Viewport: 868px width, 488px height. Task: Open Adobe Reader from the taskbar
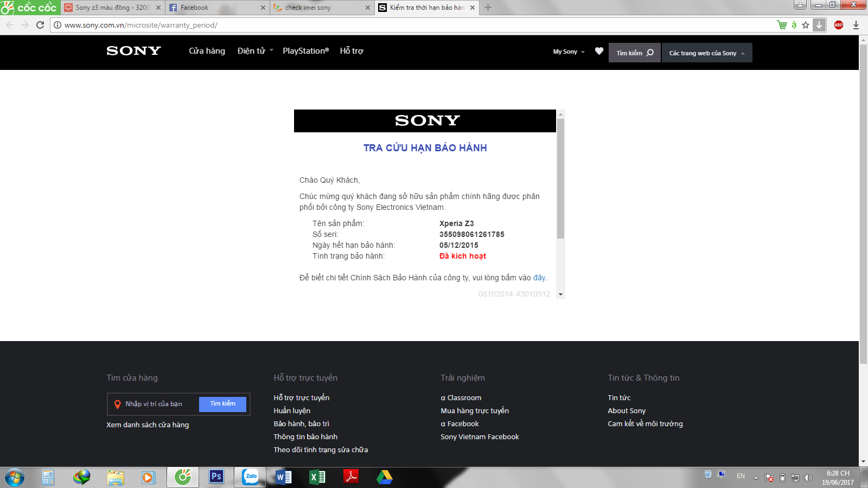351,477
